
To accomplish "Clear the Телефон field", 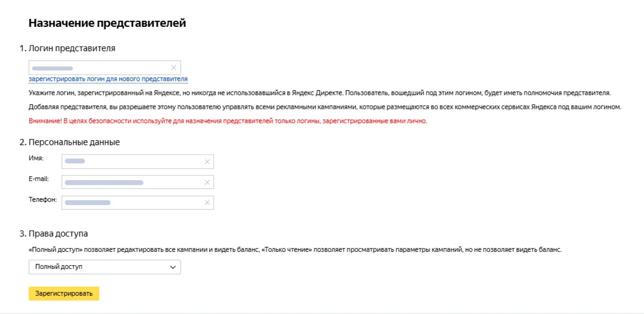I will pos(207,203).
